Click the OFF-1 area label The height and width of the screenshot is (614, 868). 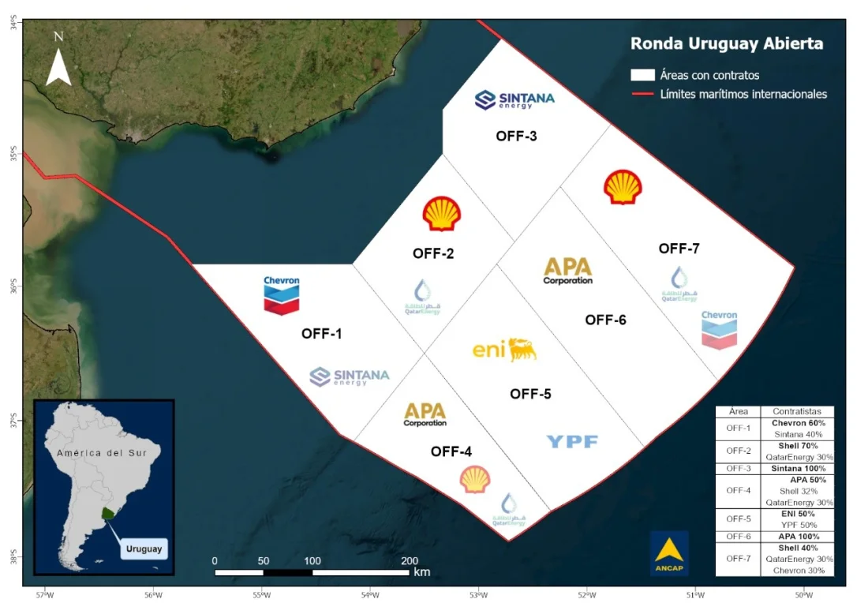(x=322, y=334)
